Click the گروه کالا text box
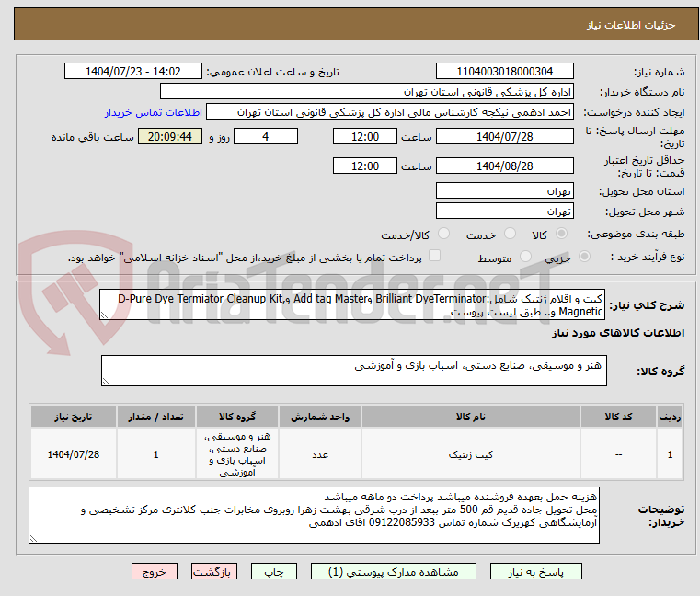The image size is (700, 596). [352, 372]
